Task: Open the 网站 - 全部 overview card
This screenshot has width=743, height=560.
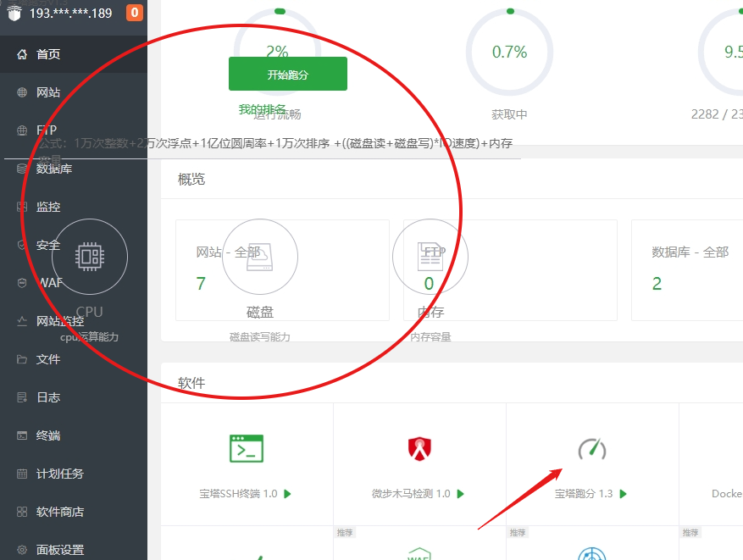Action: pos(282,270)
